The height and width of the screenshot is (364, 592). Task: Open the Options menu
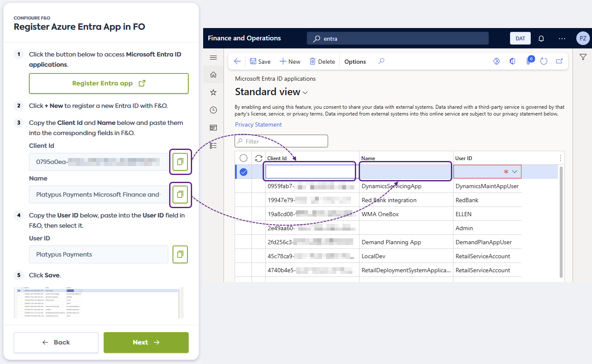pos(355,62)
